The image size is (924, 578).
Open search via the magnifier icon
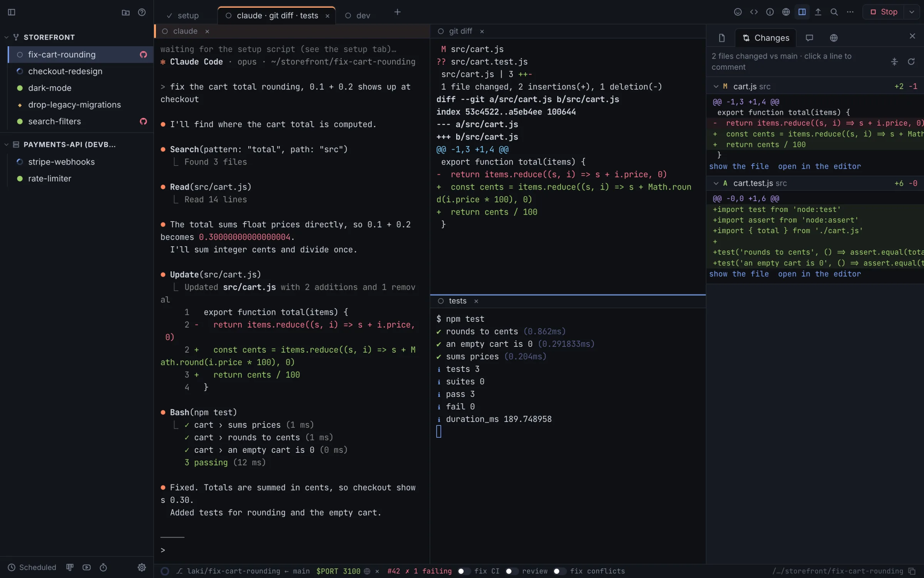click(834, 12)
